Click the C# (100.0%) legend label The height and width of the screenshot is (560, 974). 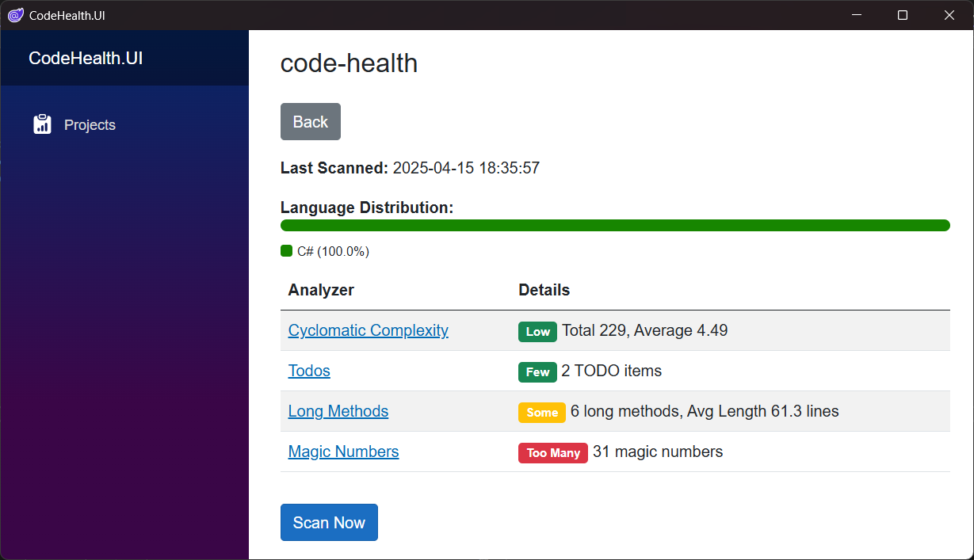[x=333, y=251]
